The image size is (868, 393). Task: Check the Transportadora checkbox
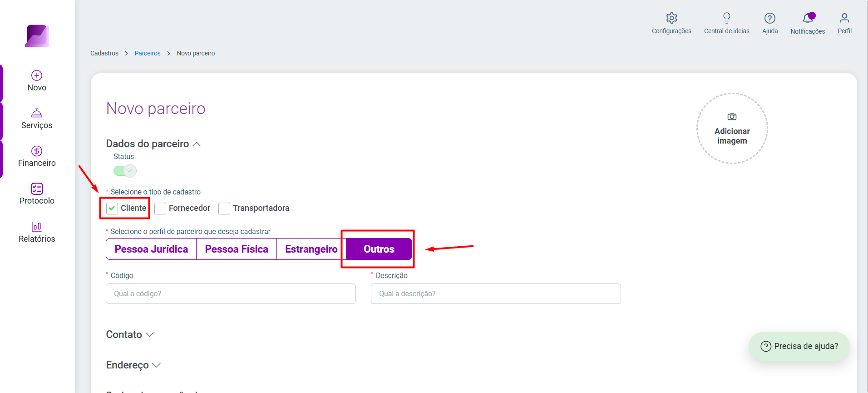(x=224, y=208)
